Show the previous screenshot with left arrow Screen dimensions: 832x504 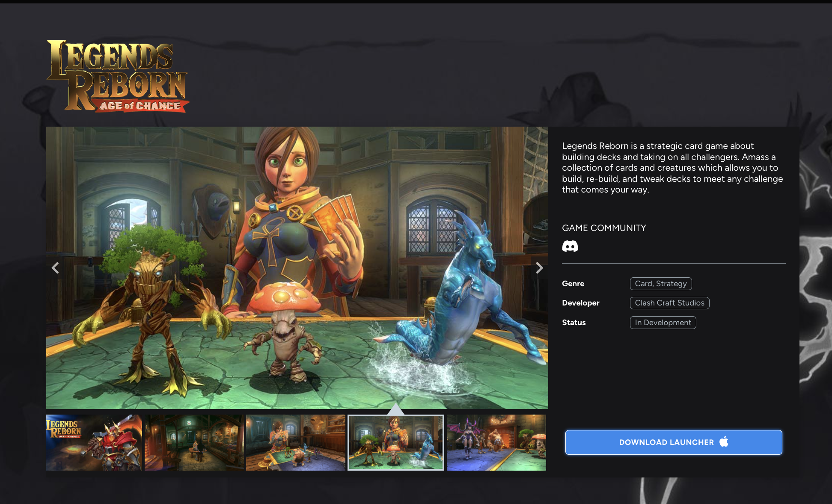click(x=56, y=268)
